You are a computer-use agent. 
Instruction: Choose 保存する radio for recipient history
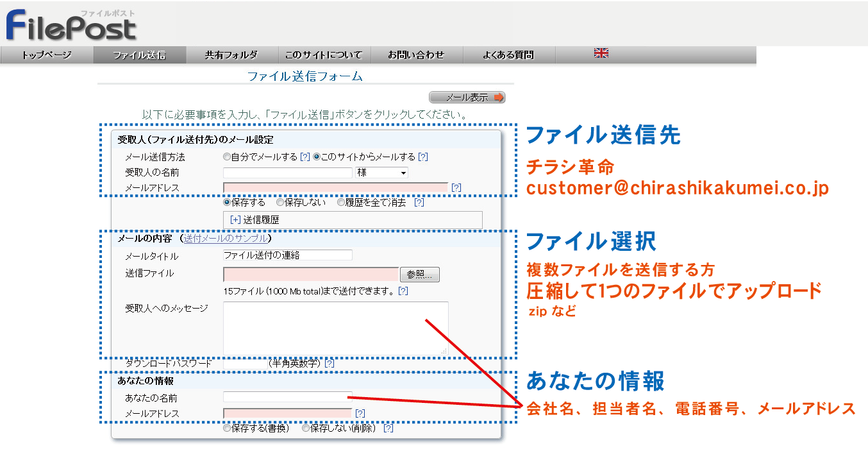227,202
